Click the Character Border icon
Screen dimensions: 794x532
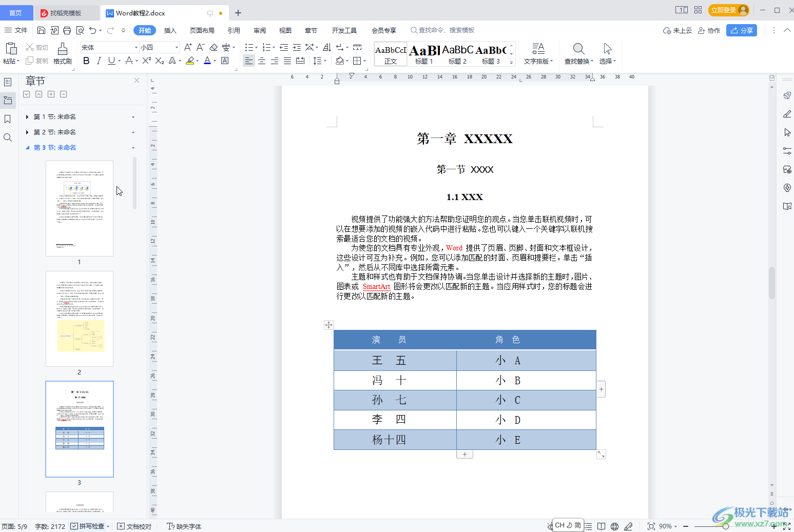click(x=225, y=61)
